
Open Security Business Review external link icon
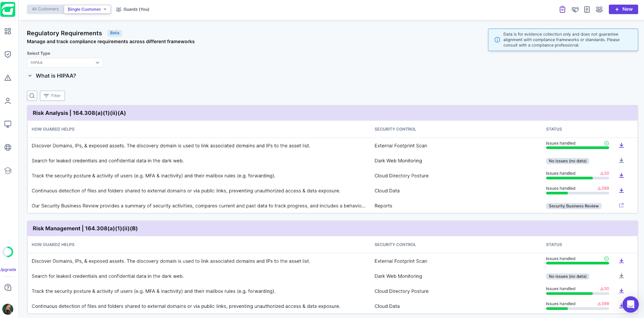click(x=621, y=206)
